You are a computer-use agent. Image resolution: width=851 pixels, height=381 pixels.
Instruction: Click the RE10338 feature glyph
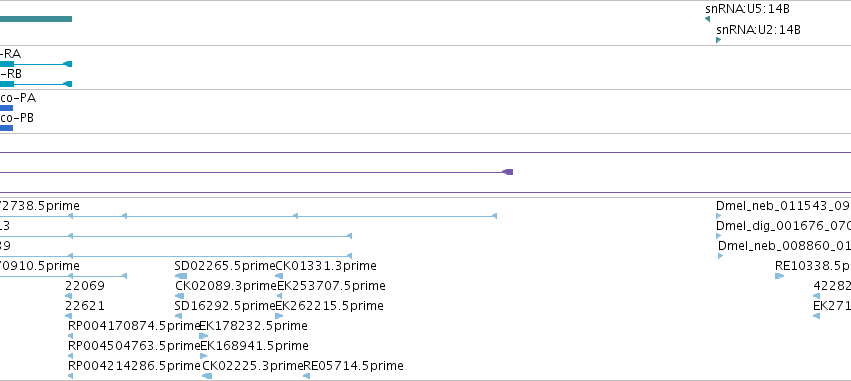click(x=779, y=276)
